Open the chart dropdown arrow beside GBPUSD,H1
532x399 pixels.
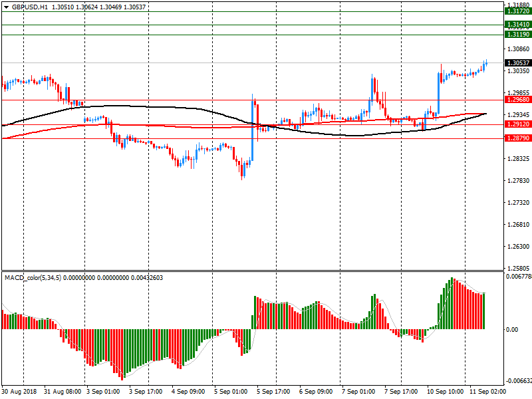(x=5, y=7)
